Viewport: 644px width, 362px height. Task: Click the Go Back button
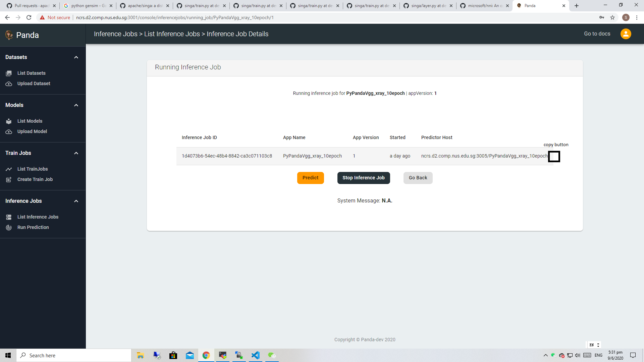click(x=418, y=178)
